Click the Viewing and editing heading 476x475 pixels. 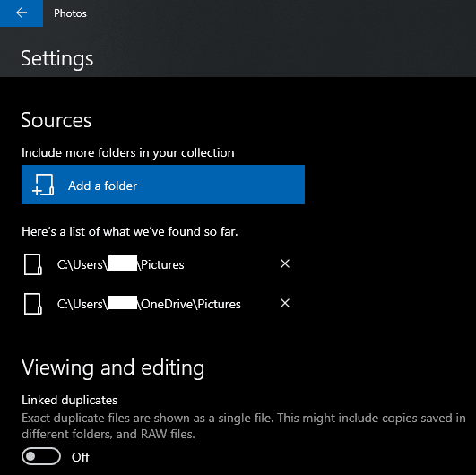point(113,367)
